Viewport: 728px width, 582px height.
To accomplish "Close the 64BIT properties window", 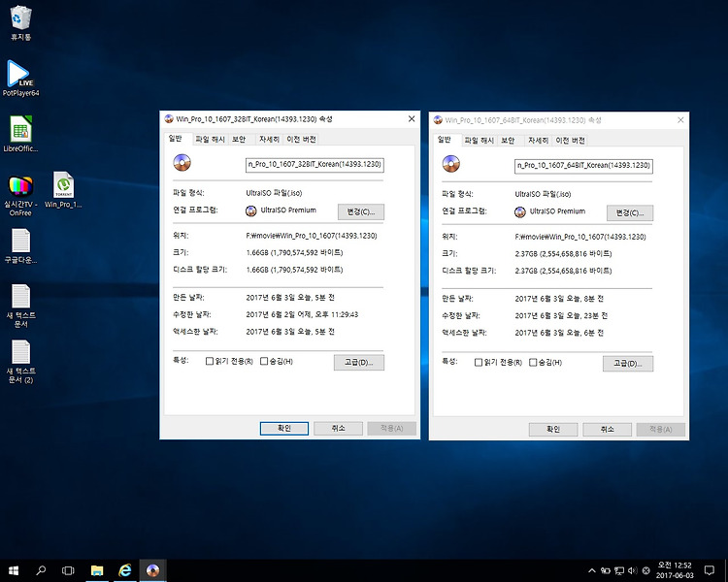I will pos(680,120).
